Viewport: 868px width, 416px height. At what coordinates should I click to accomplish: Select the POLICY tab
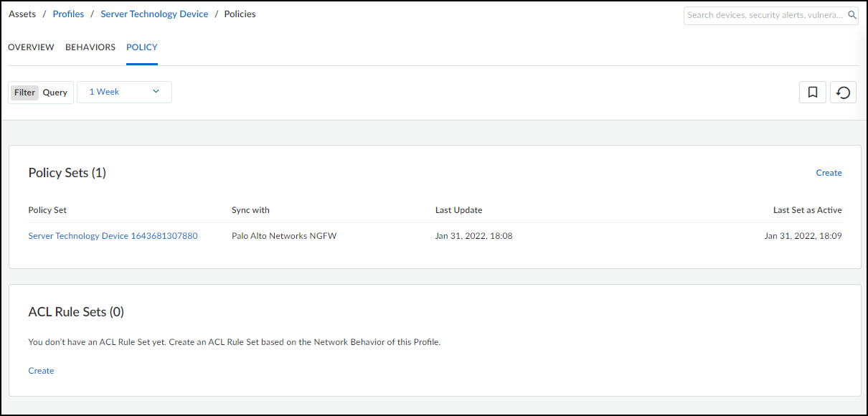point(142,47)
